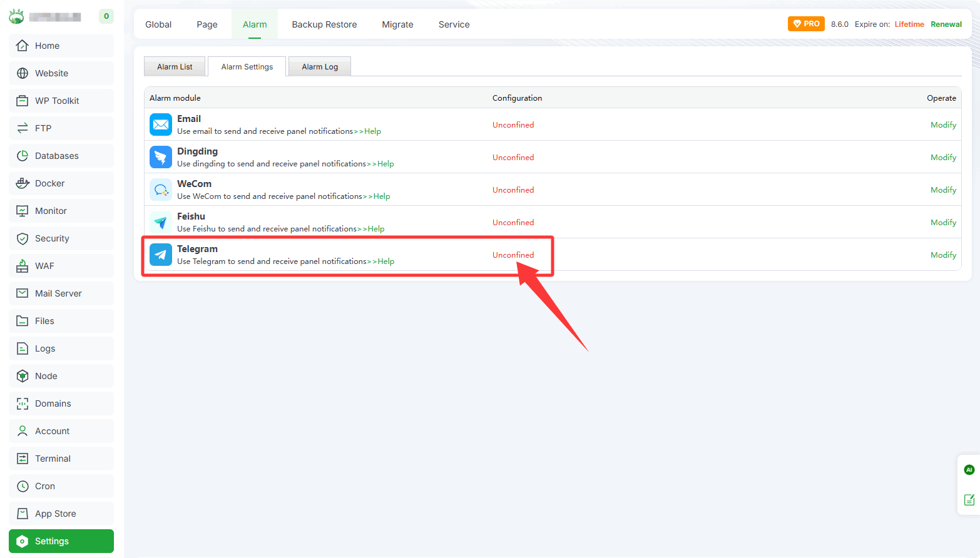Open the Migrate tab

pos(398,24)
